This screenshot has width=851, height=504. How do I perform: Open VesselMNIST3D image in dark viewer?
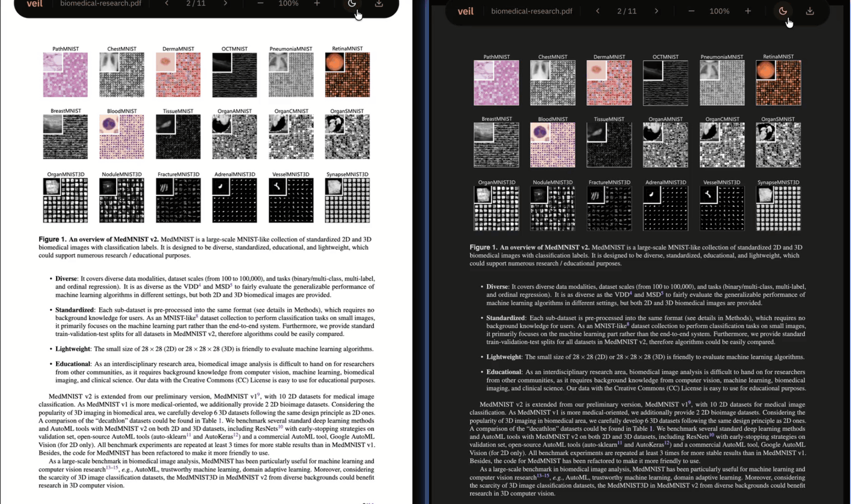coord(722,208)
